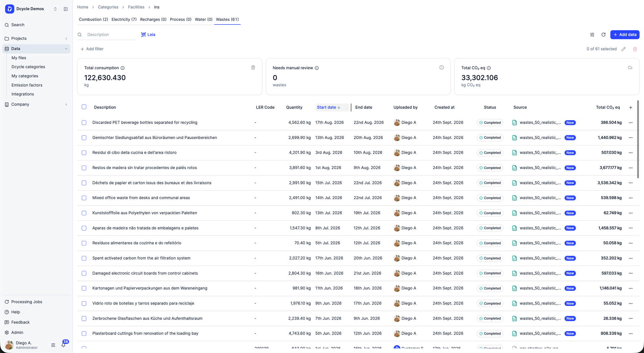Switch to the Electricity (7) tab
Screen dimensions: 644x353
click(124, 19)
